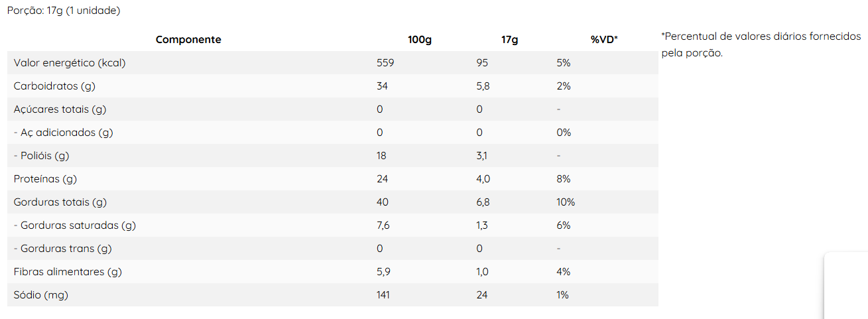
Task: Click the 17g column header
Action: click(x=509, y=40)
